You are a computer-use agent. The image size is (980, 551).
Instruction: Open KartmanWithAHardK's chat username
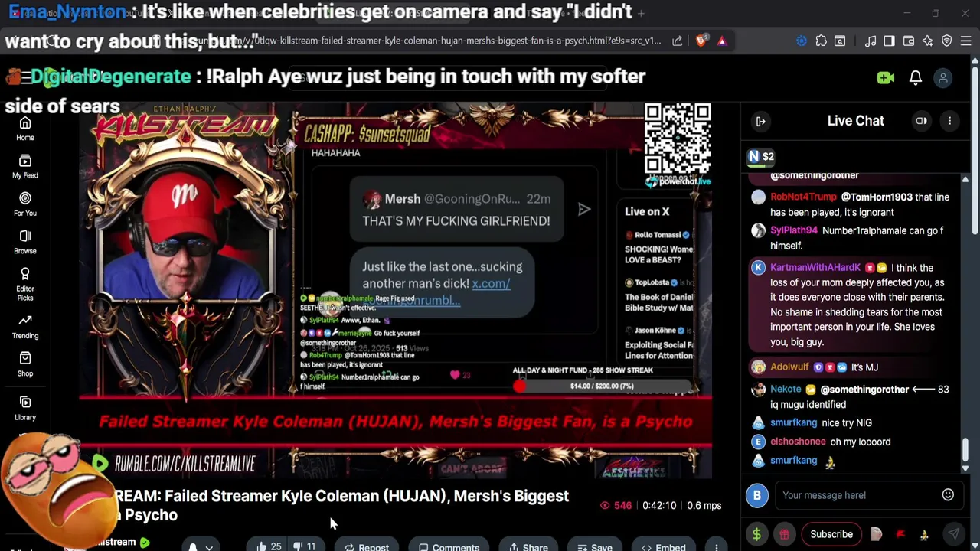(815, 268)
